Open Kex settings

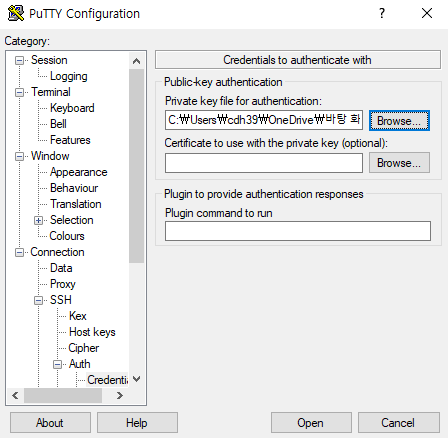coord(78,316)
